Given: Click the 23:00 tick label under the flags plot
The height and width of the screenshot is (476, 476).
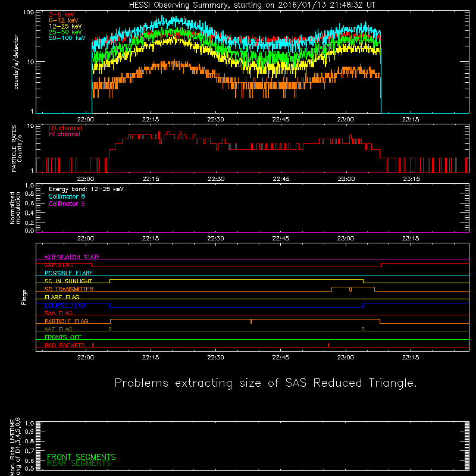Looking at the screenshot, I should click(x=346, y=358).
